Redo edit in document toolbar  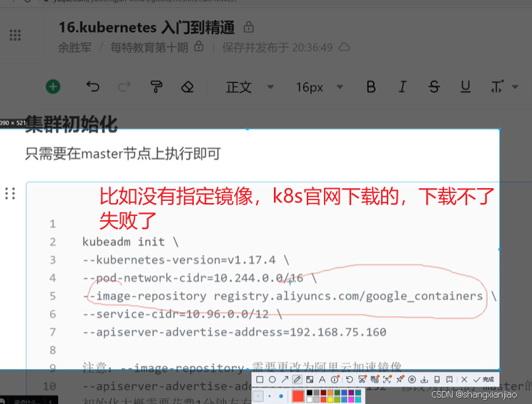[124, 87]
